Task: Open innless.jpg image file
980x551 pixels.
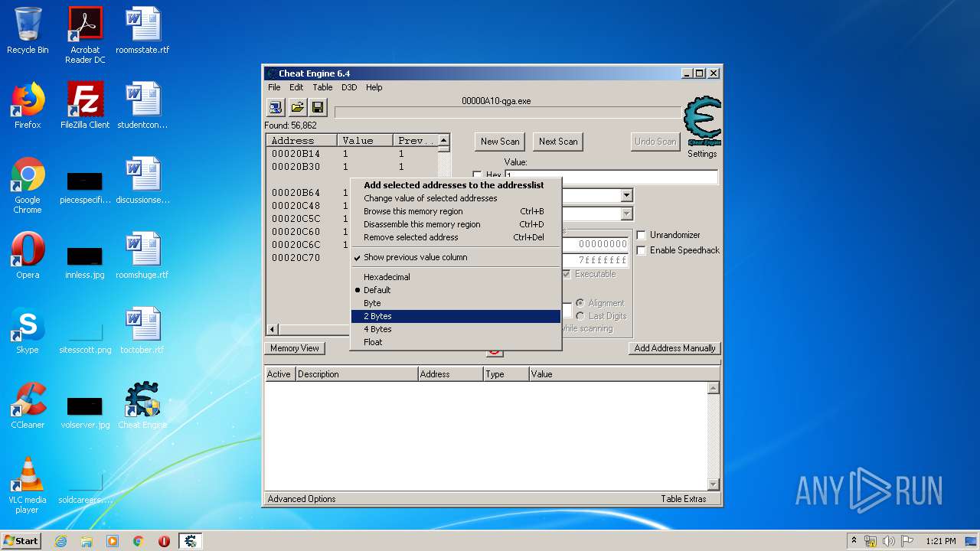Action: 85,260
